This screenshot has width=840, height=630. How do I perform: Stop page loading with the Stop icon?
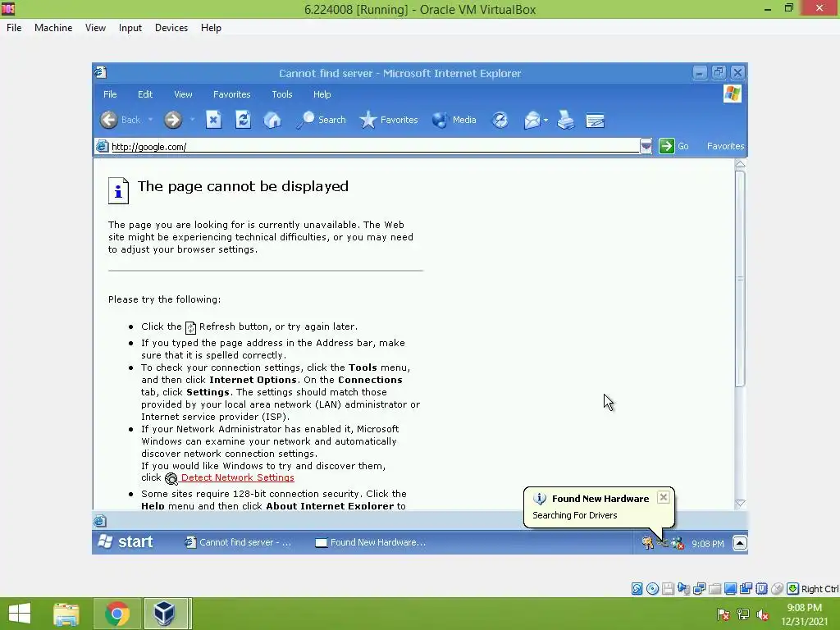tap(213, 120)
